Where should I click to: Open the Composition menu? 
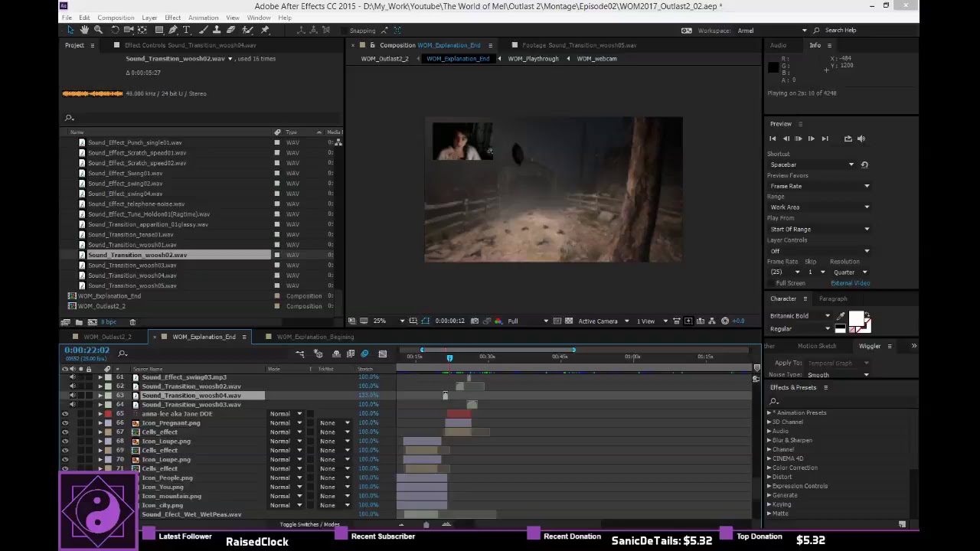tap(116, 18)
